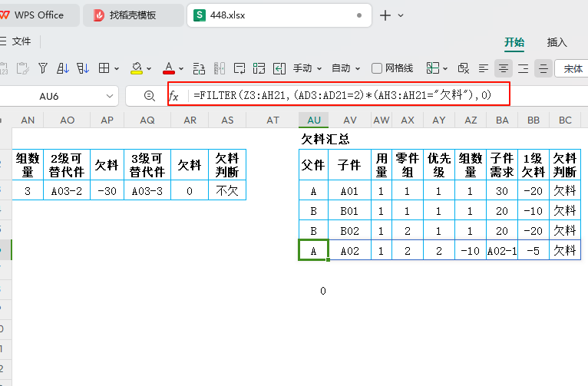The image size is (588, 386).
Task: Toggle center horizontal alignment
Action: point(504,68)
